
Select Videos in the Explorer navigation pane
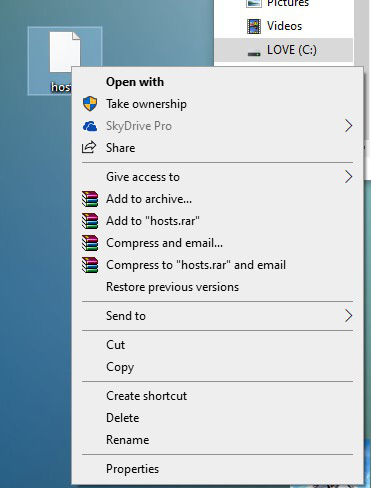[x=284, y=26]
